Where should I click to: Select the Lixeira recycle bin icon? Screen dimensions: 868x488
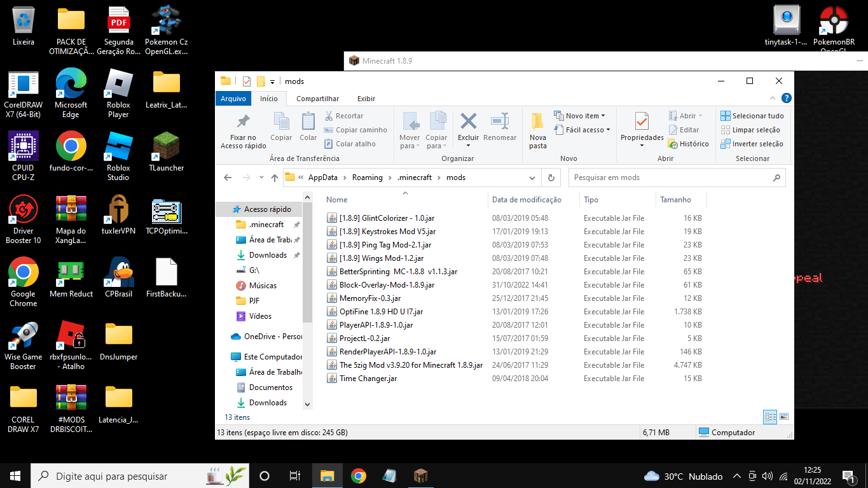pos(24,26)
